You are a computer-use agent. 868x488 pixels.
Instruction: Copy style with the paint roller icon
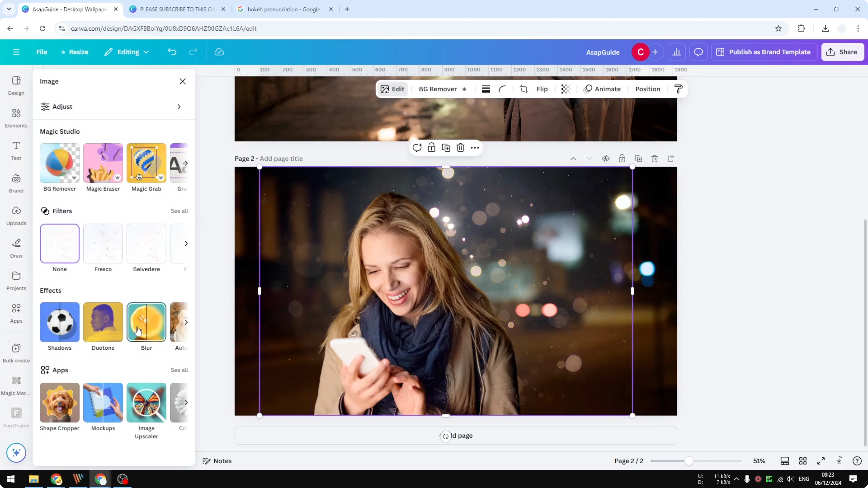[679, 89]
